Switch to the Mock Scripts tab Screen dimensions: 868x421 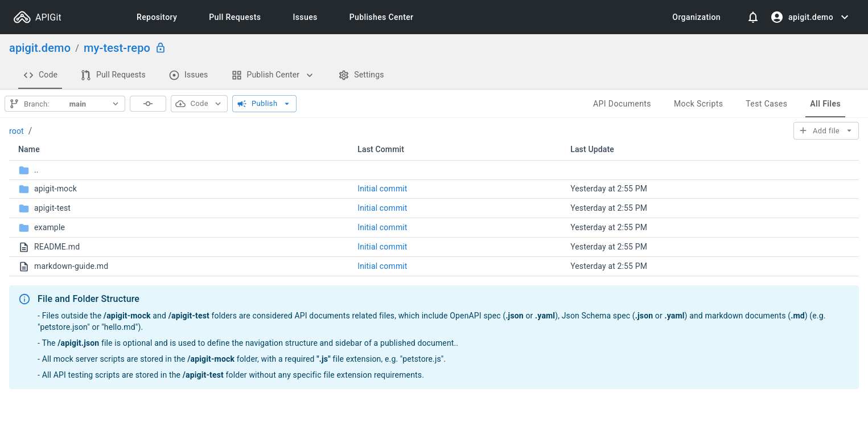(x=698, y=104)
